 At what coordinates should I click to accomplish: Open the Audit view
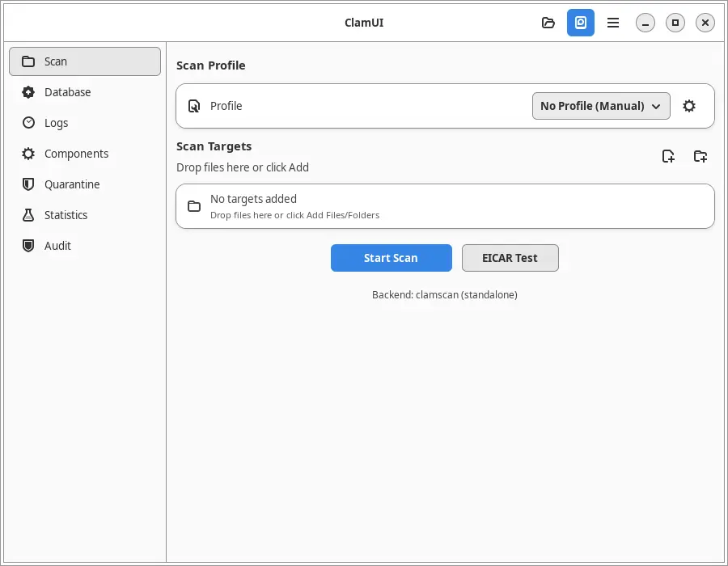click(x=85, y=246)
